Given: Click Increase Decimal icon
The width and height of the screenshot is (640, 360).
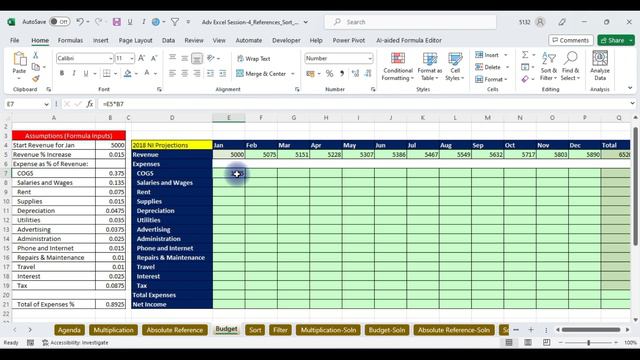Looking at the screenshot, I should pyautogui.click(x=356, y=73).
